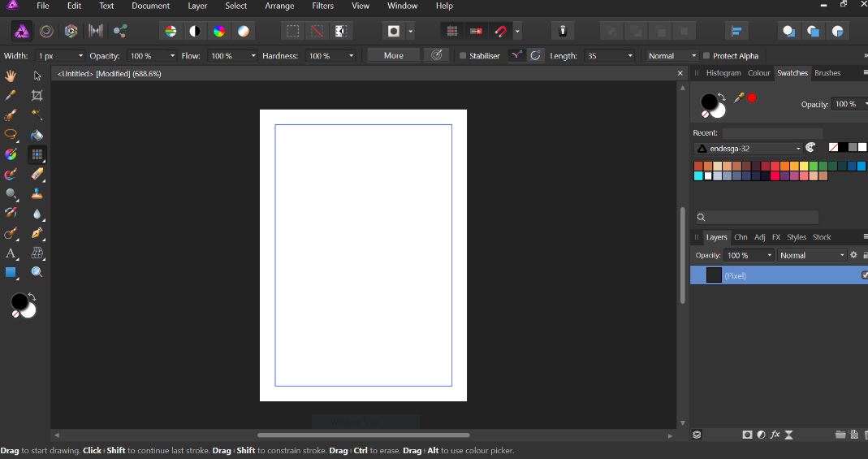Switch to the Brushes tab

[827, 72]
